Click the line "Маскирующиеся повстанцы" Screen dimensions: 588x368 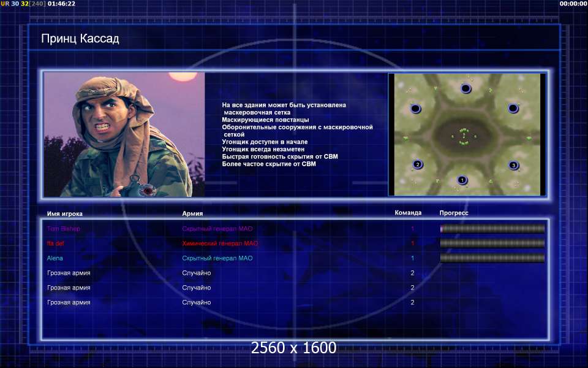265,120
